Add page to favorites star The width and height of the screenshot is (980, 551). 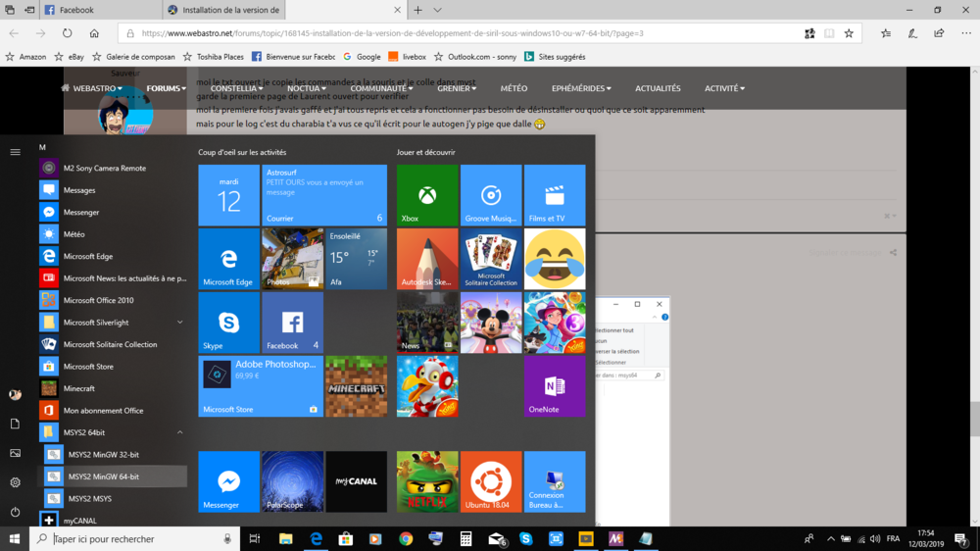click(849, 33)
